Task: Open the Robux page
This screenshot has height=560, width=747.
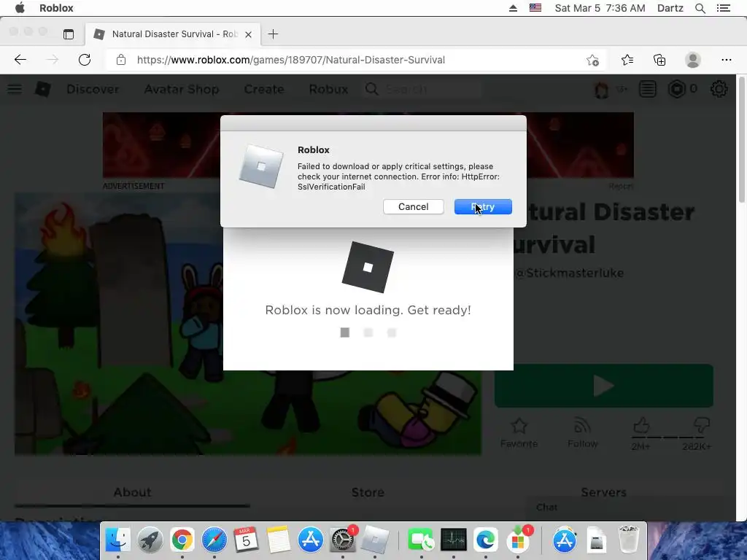Action: [x=328, y=89]
